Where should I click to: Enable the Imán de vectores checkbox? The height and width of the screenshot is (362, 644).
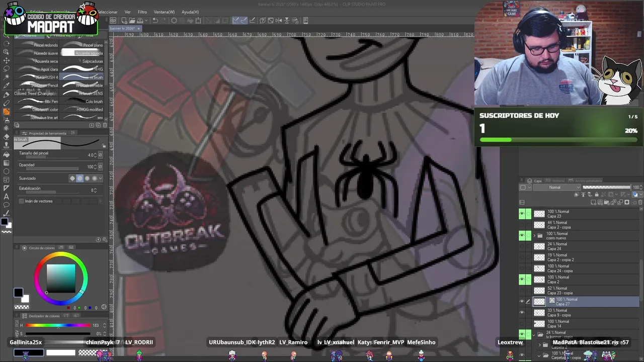[x=21, y=201]
